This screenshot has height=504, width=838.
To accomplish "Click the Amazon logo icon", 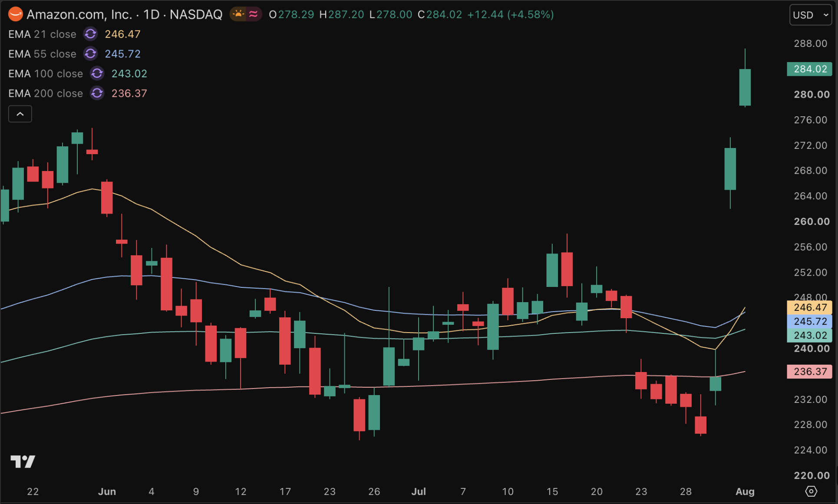I will (15, 14).
